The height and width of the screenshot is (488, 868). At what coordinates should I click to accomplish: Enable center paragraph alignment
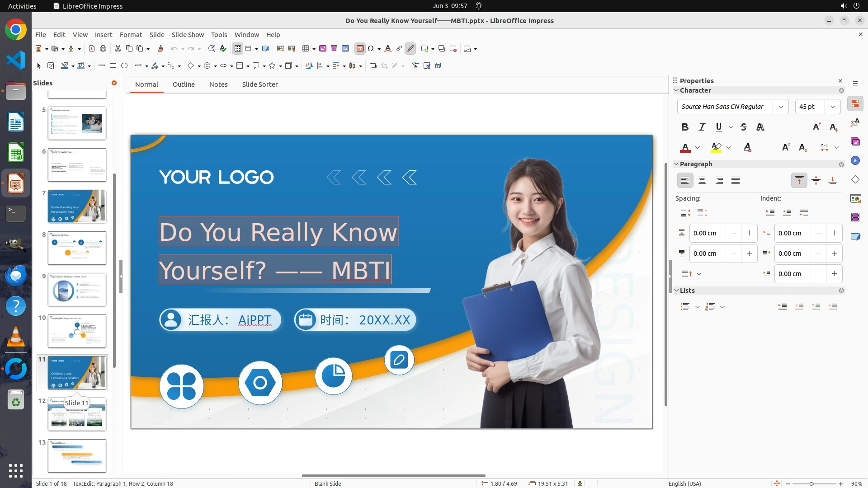(702, 181)
